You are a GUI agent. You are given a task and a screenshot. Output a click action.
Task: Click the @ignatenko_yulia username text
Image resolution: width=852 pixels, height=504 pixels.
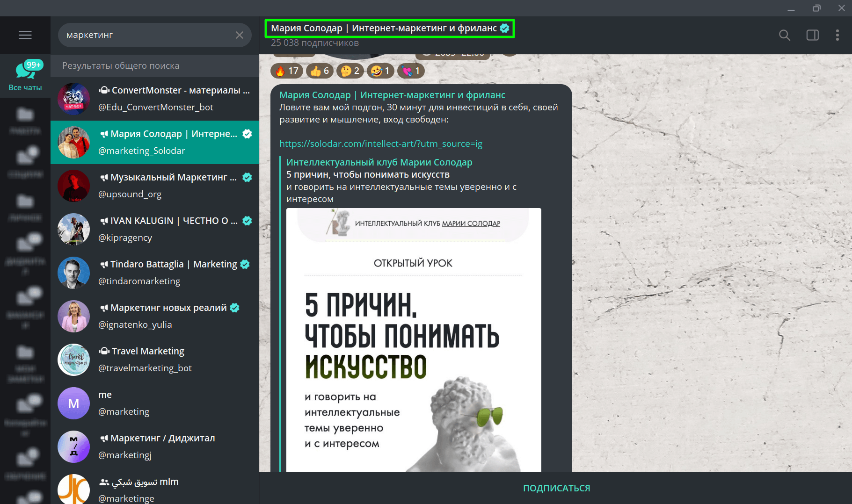[135, 324]
